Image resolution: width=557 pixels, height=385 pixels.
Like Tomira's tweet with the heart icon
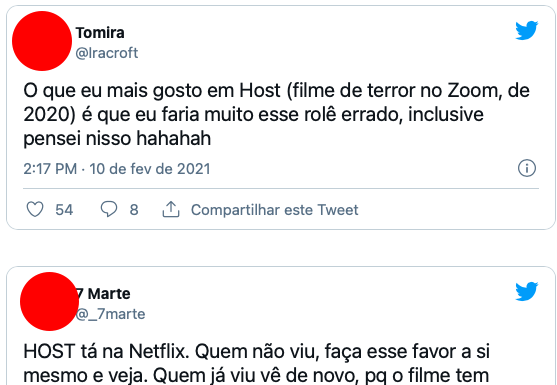(x=35, y=210)
